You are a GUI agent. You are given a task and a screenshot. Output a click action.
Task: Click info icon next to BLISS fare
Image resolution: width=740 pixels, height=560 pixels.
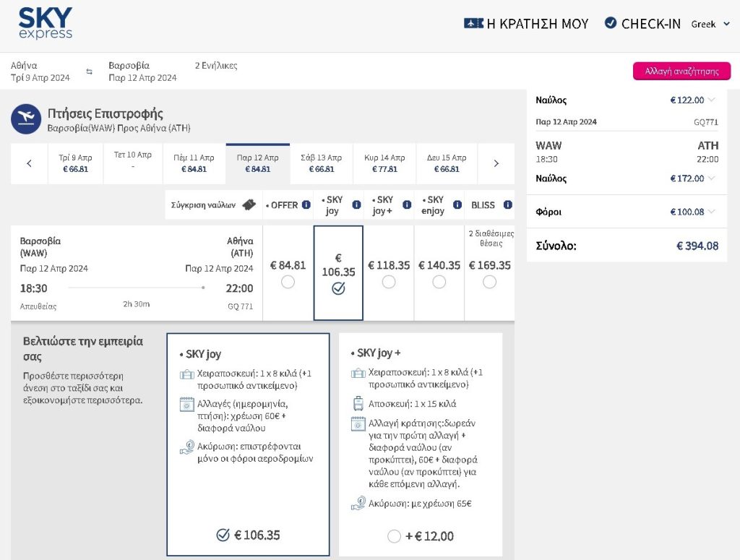(x=507, y=205)
